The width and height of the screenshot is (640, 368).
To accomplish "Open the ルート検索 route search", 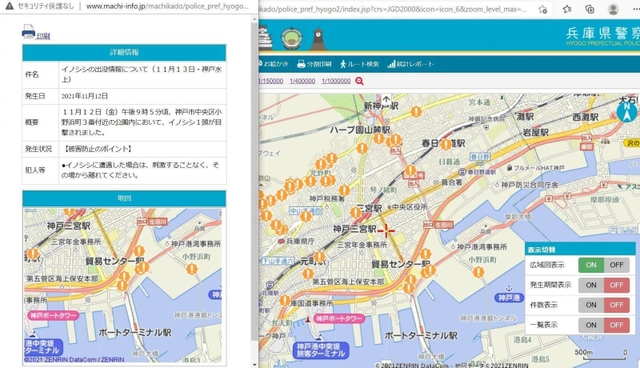I will [359, 64].
